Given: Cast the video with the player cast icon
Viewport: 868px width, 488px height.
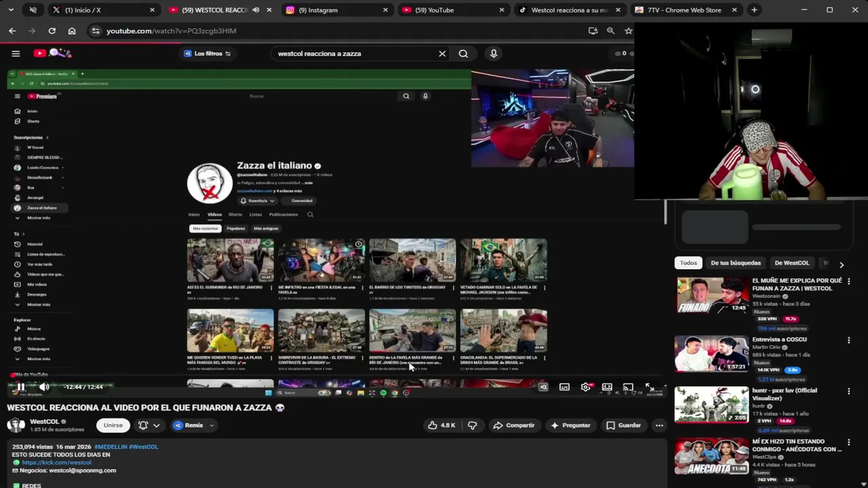Looking at the screenshot, I should tap(629, 387).
